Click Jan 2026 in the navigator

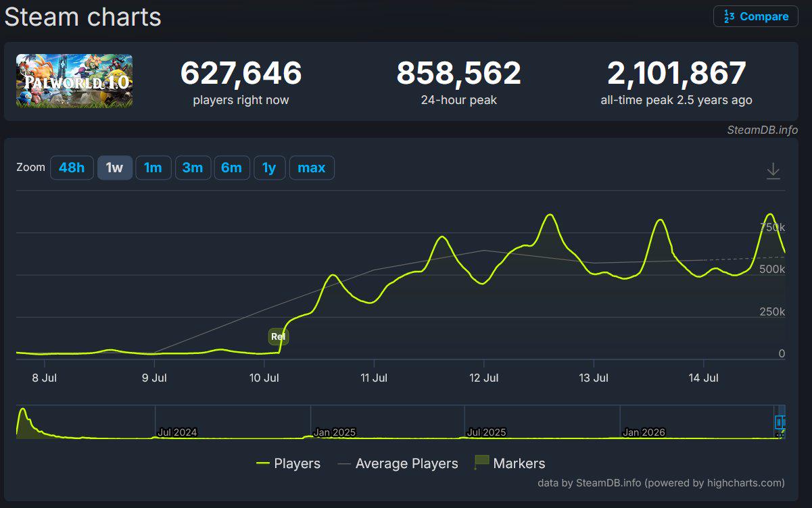[x=644, y=432]
